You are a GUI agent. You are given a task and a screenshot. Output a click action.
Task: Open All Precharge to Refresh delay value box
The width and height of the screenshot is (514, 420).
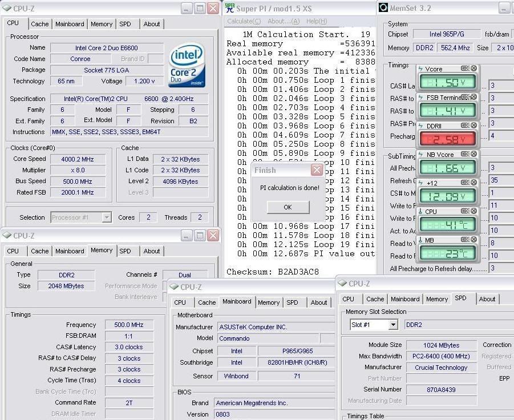pyautogui.click(x=501, y=268)
